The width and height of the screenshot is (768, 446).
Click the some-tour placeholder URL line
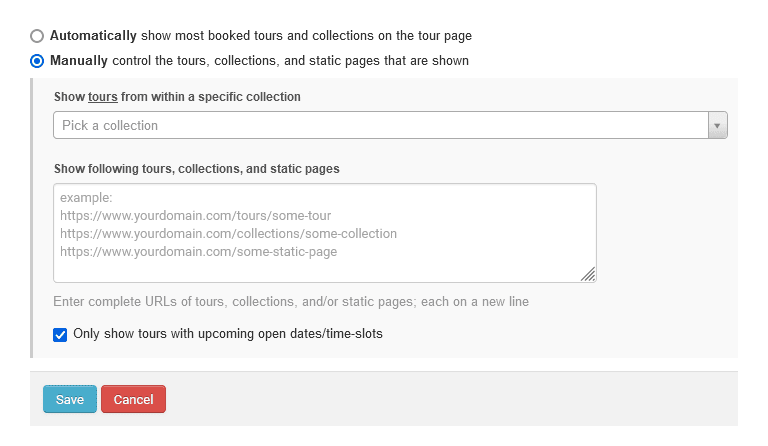[x=195, y=216]
